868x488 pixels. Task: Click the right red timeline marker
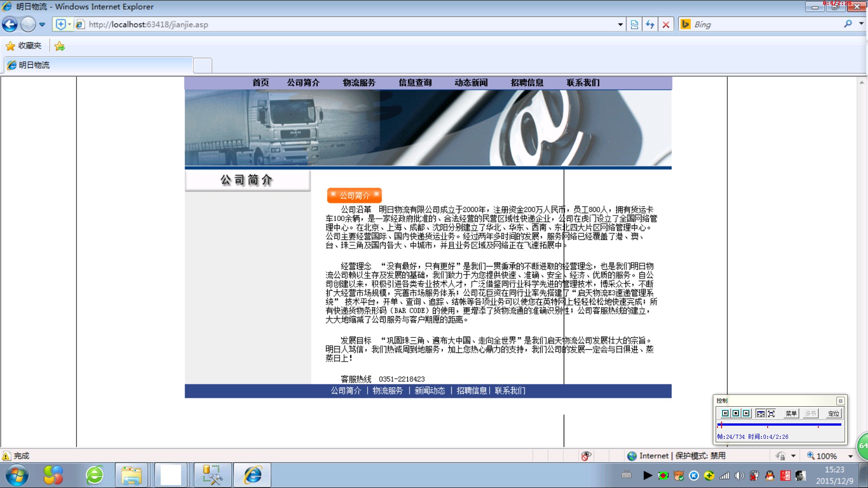[x=818, y=427]
